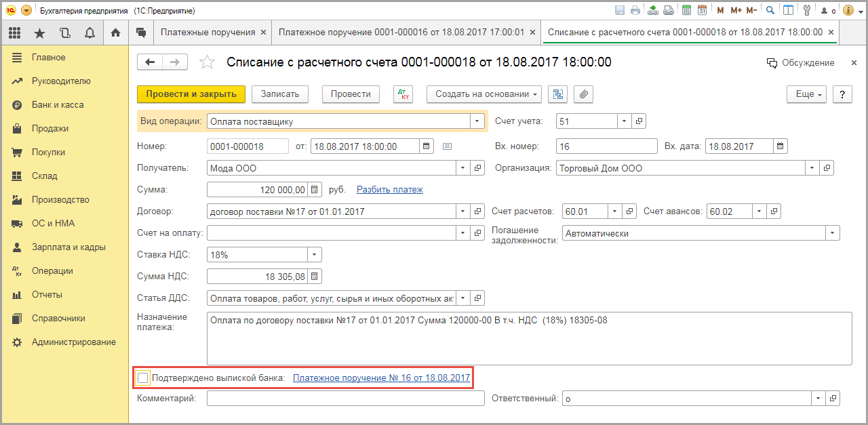Open Зарплата и кадры section

click(68, 247)
